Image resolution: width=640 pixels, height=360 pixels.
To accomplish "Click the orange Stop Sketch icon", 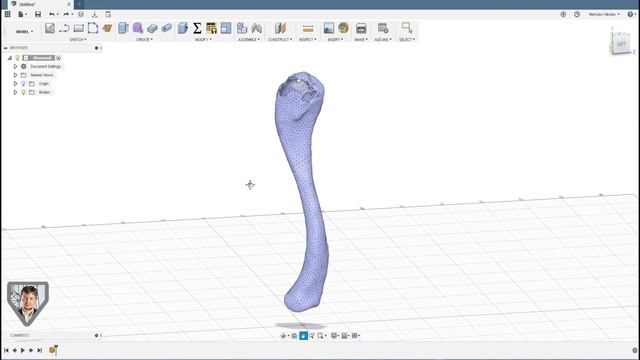I will tap(107, 28).
